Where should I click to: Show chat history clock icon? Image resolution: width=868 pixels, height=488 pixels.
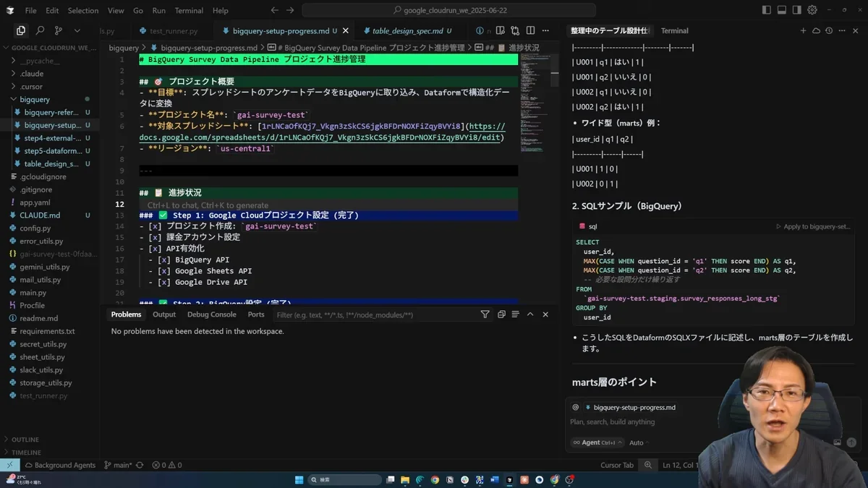click(x=829, y=31)
